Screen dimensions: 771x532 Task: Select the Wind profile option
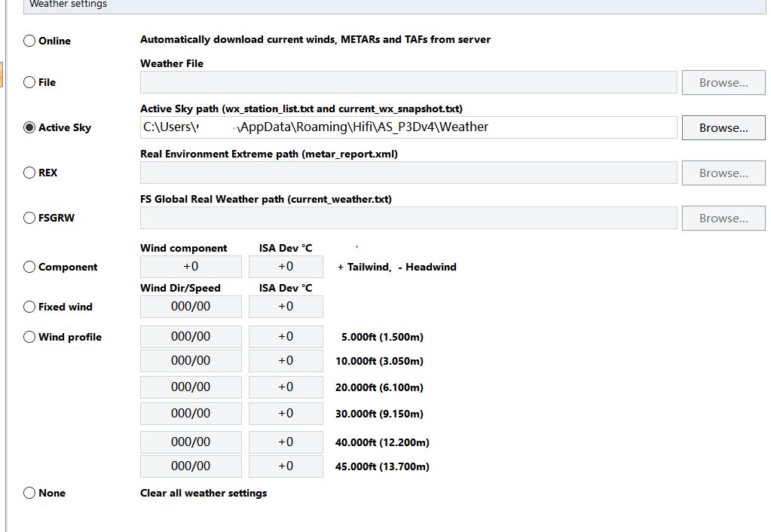29,337
